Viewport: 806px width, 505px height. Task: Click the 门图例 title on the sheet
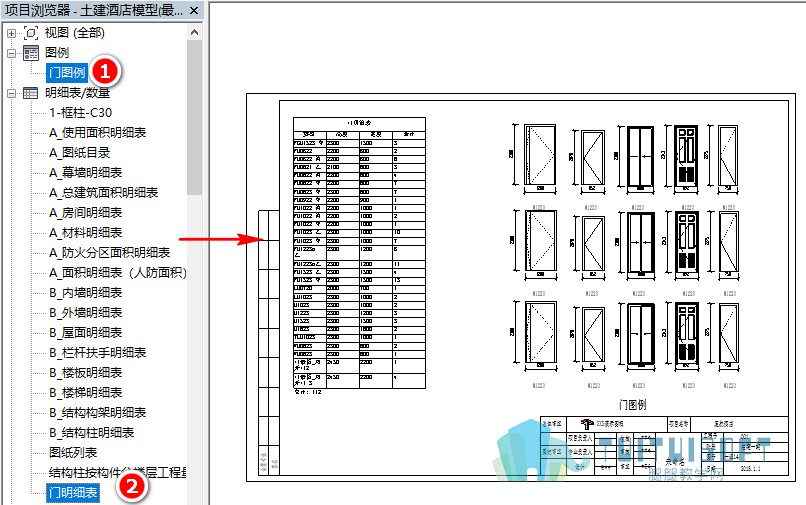coord(633,405)
